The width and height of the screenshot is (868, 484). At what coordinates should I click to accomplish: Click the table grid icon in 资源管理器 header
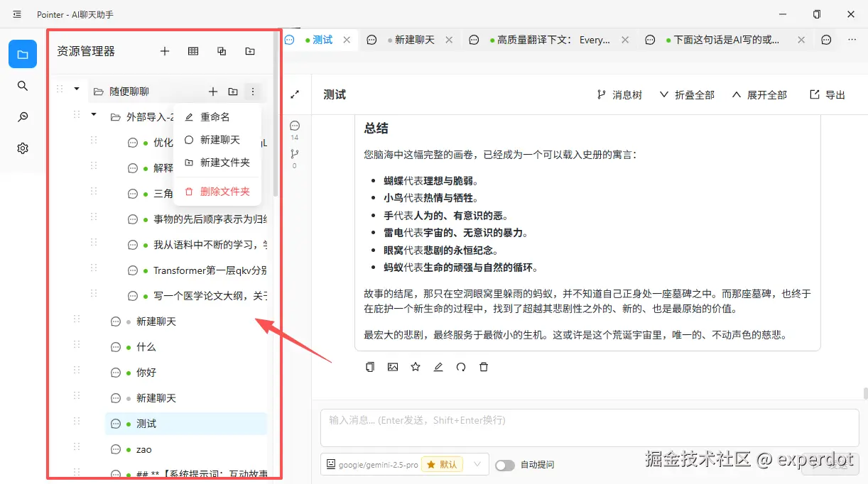click(193, 51)
